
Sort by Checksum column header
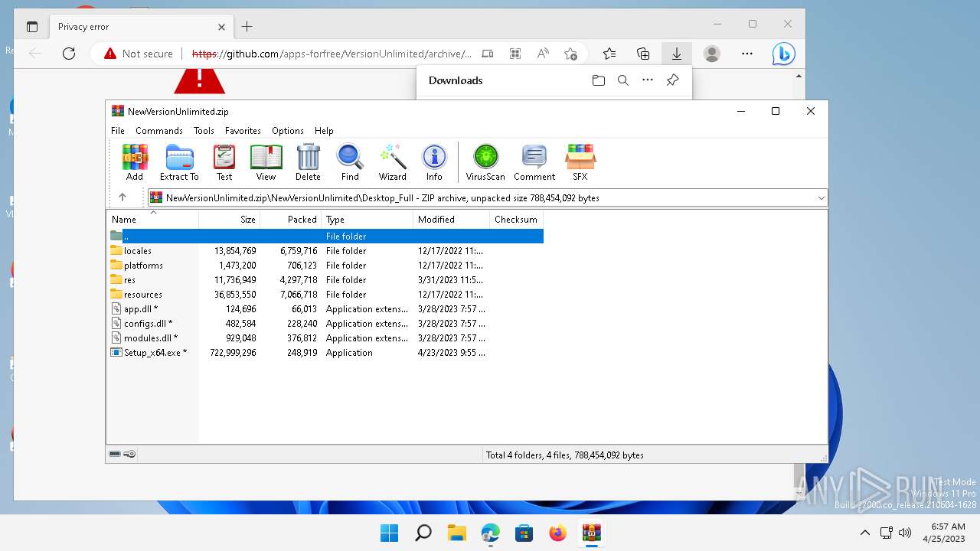516,220
